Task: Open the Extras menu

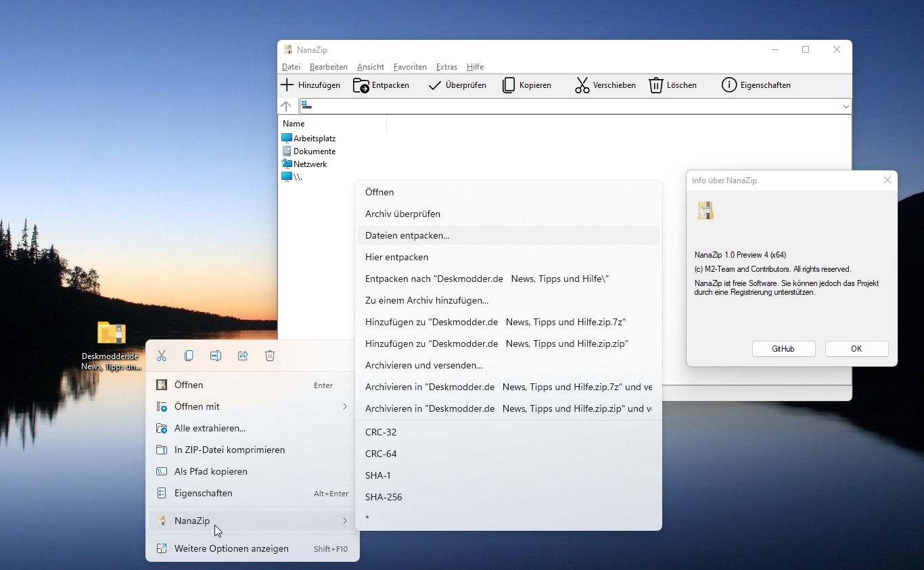Action: point(447,67)
